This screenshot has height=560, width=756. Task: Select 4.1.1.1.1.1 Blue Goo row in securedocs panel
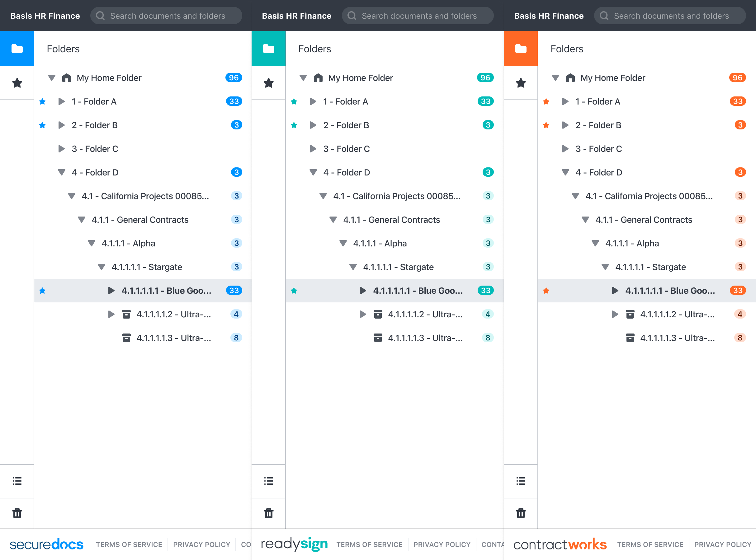point(143,291)
